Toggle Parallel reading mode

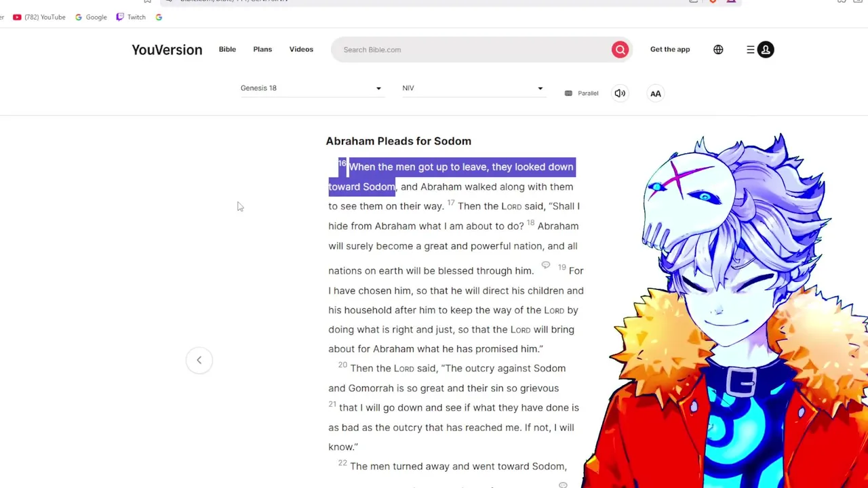tap(582, 94)
